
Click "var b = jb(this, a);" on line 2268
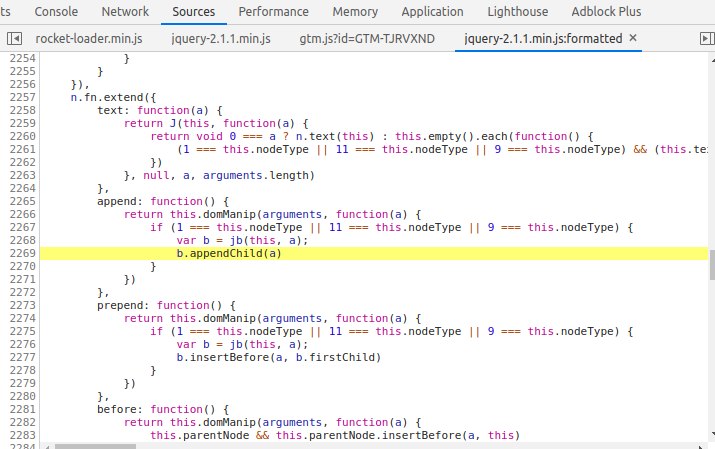coord(242,240)
